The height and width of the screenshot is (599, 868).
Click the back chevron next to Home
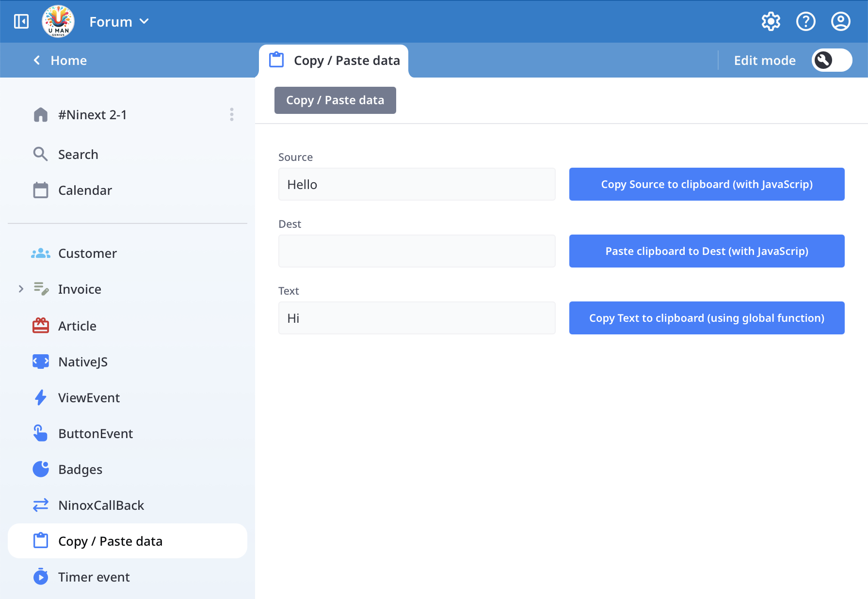(x=37, y=60)
